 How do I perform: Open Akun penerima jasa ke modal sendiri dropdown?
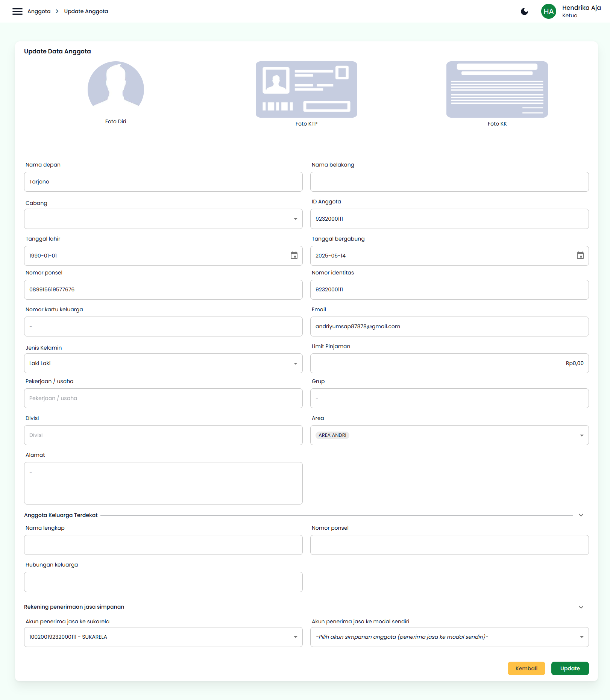click(x=449, y=637)
